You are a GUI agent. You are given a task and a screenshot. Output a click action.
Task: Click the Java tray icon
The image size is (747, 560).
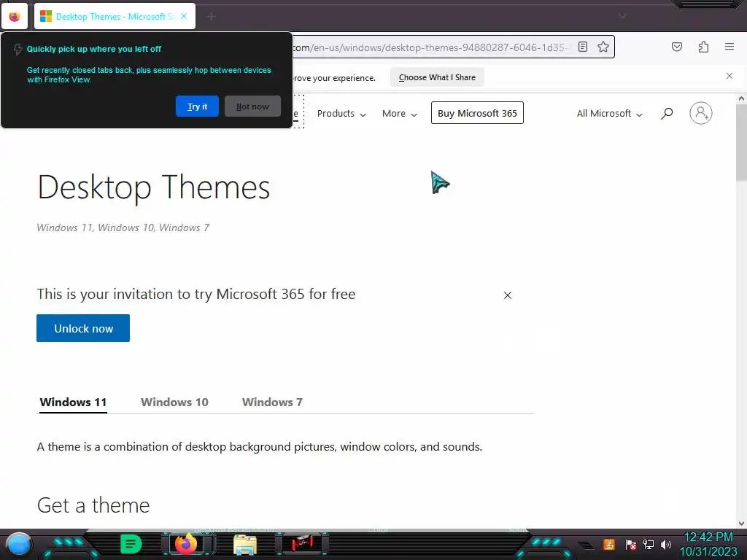pyautogui.click(x=609, y=544)
